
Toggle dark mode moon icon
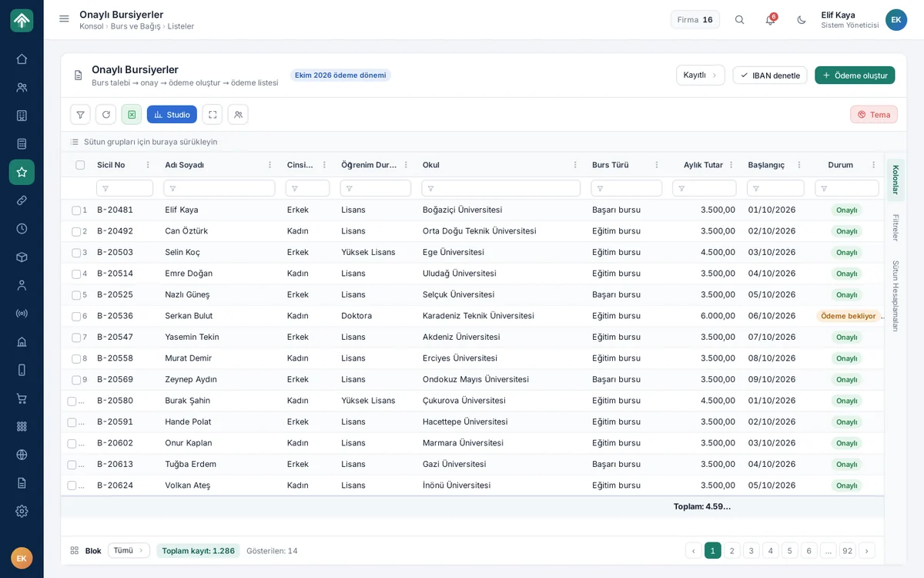coord(802,20)
